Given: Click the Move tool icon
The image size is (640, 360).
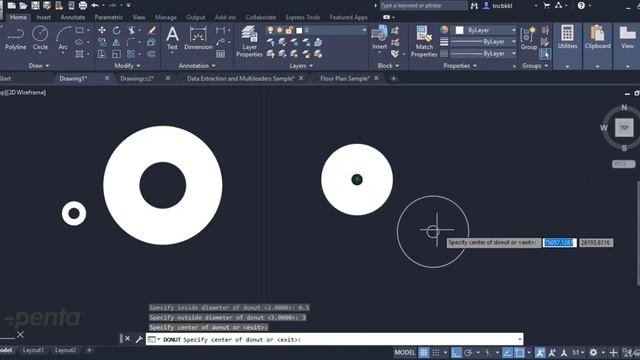Looking at the screenshot, I should pyautogui.click(x=102, y=30).
